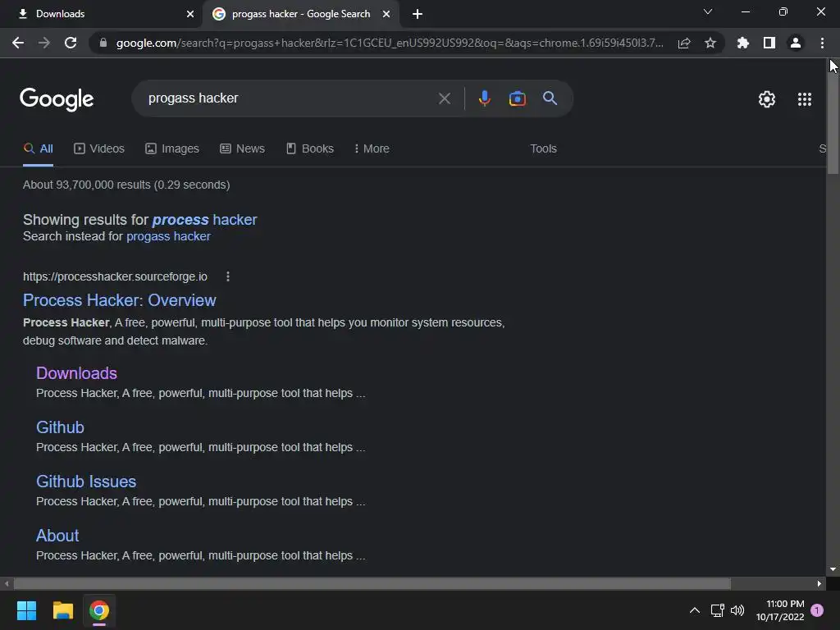Viewport: 840px width, 630px height.
Task: Reload the current page
Action: [71, 43]
